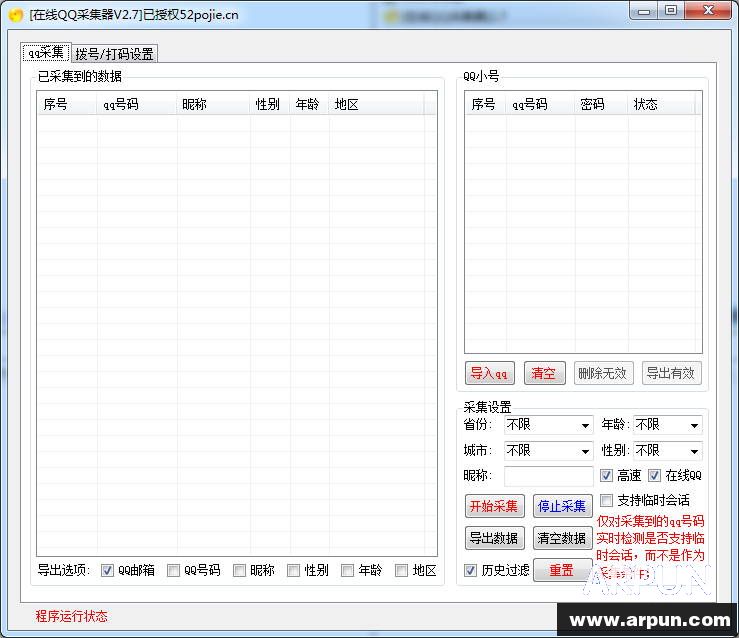Check the 地区 export option

402,570
